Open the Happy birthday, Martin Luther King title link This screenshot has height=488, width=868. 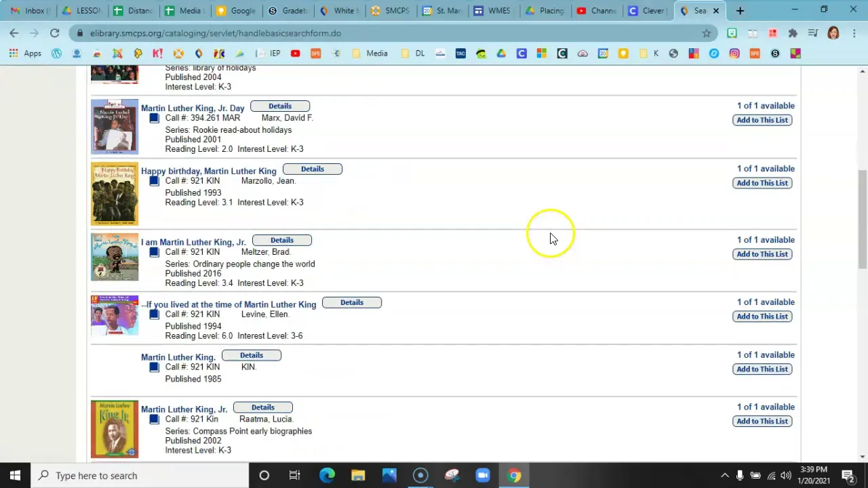tap(209, 171)
